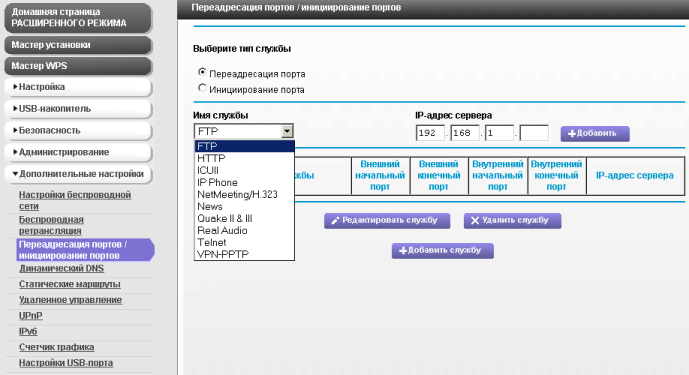Image resolution: width=689 pixels, height=375 pixels.
Task: Open Удаленное управление link
Action: pos(70,300)
